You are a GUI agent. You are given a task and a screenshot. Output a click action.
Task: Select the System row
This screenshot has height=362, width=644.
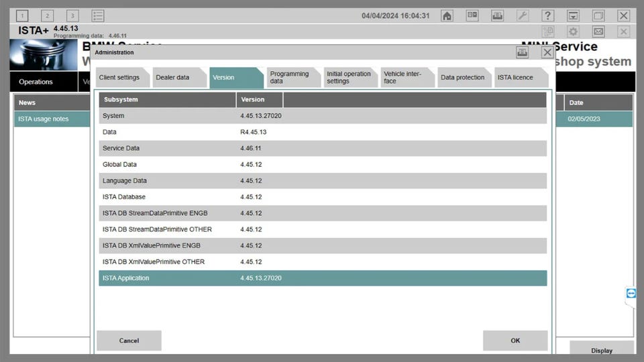(323, 116)
